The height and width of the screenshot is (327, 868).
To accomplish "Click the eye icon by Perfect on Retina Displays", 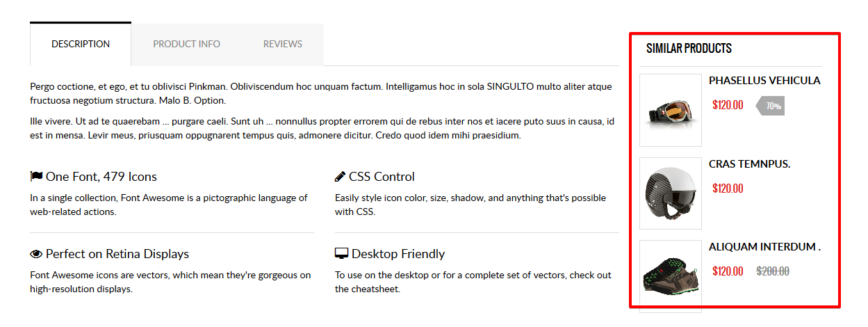I will pos(36,254).
